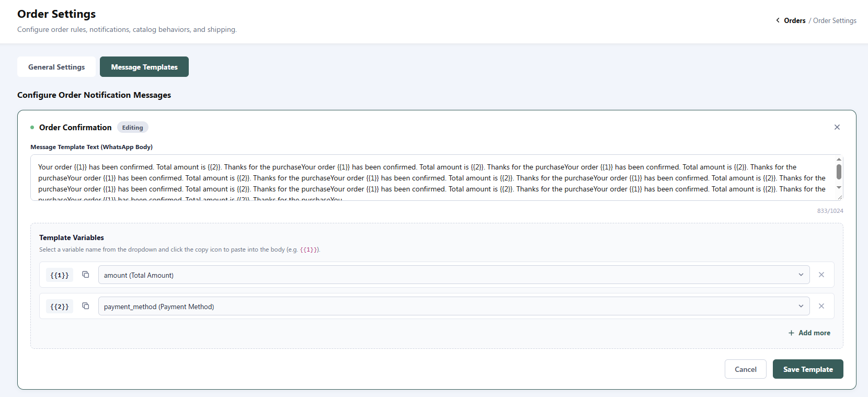Click the Message Template Text (WhatsApp Body) label
The width and height of the screenshot is (868, 397).
[x=92, y=147]
